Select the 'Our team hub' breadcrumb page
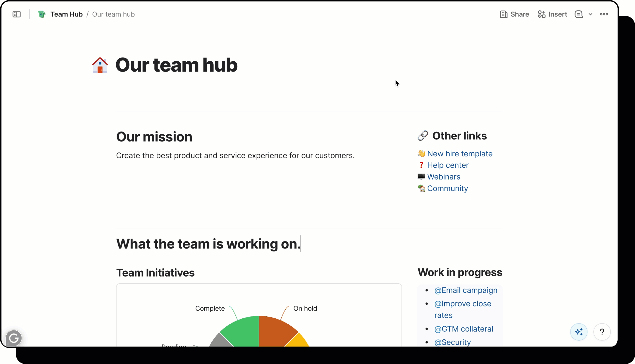Viewport: 635px width, 364px height. (113, 14)
